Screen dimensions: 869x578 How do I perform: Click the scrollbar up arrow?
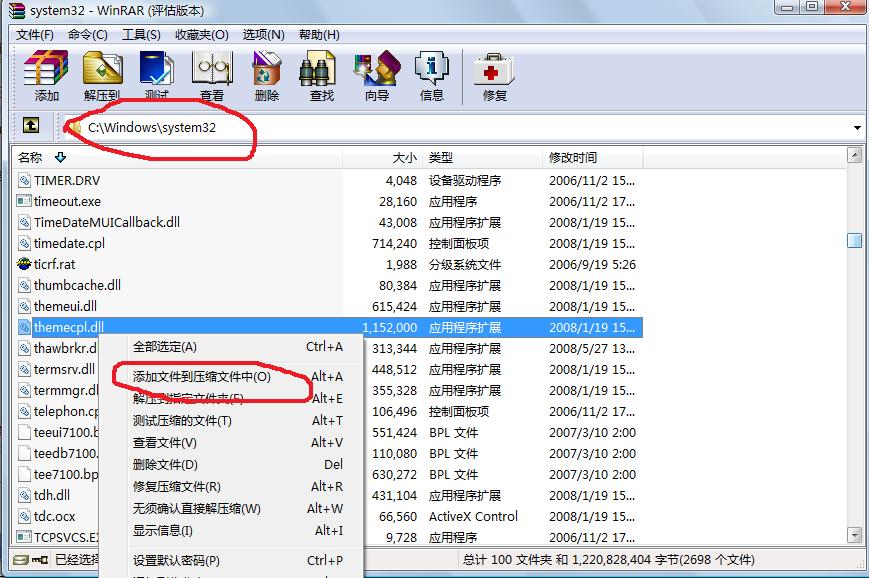pyautogui.click(x=854, y=155)
